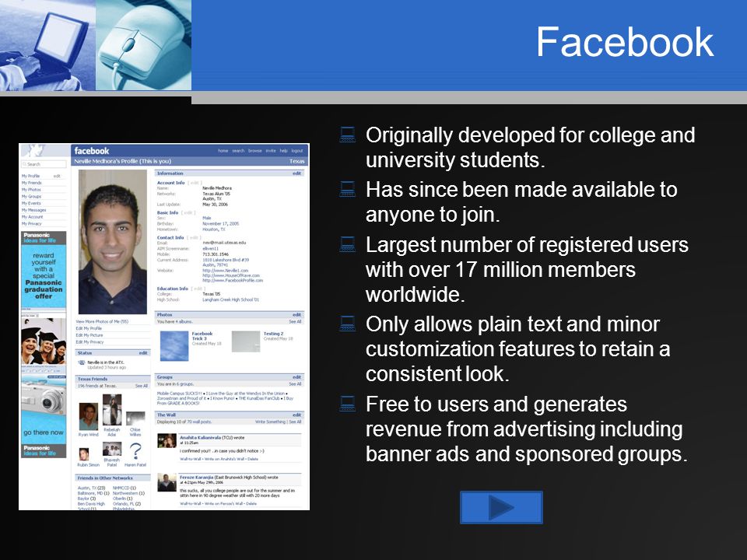Screen dimensions: 747x560
Task: Click the 'go there now' Panasonic ad
Action: pos(44,417)
